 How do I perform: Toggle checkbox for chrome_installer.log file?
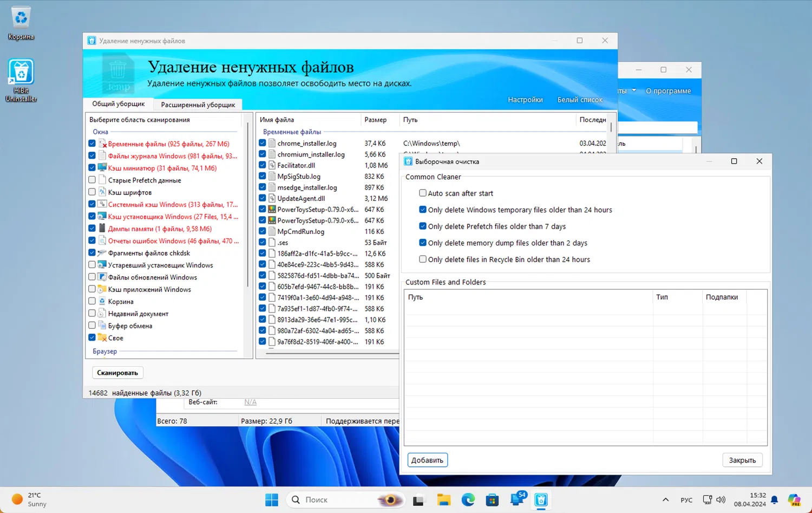click(263, 143)
